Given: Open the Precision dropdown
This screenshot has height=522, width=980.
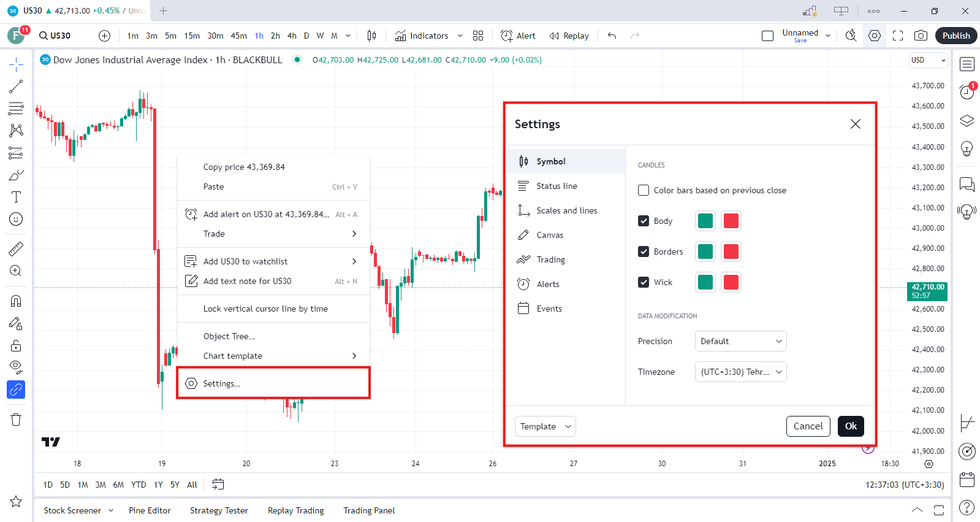Looking at the screenshot, I should tap(740, 341).
